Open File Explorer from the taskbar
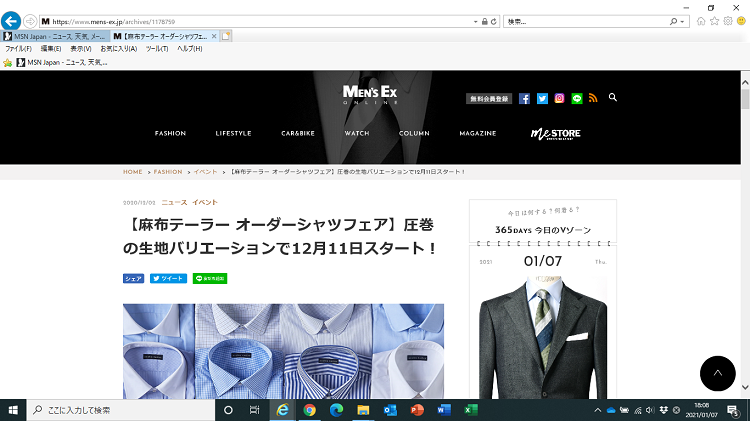 [x=363, y=410]
